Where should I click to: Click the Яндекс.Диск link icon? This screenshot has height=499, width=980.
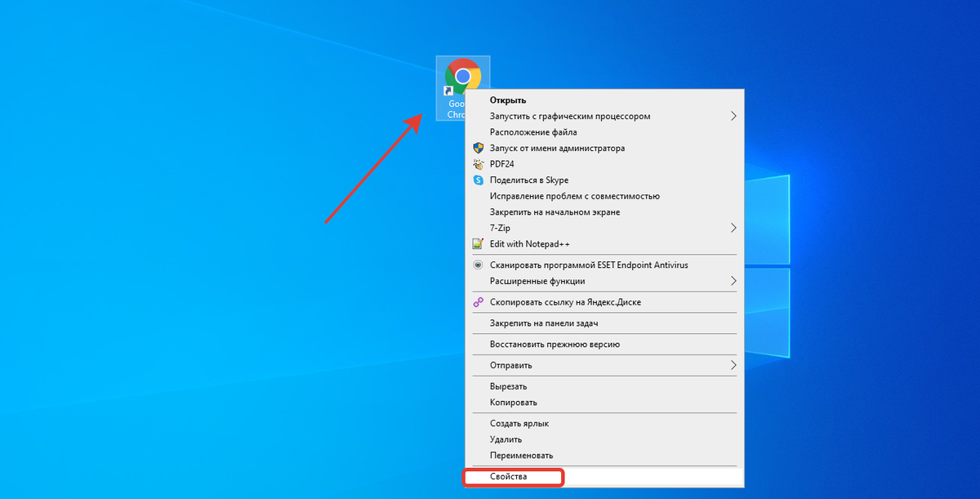click(x=479, y=302)
